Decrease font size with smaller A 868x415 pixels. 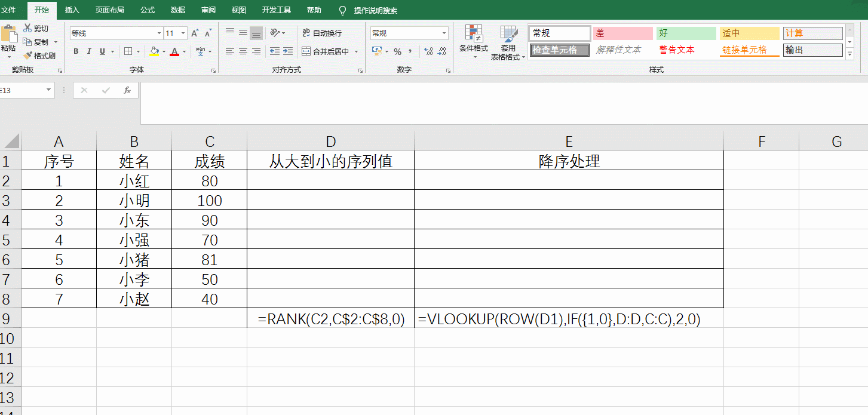click(x=208, y=33)
